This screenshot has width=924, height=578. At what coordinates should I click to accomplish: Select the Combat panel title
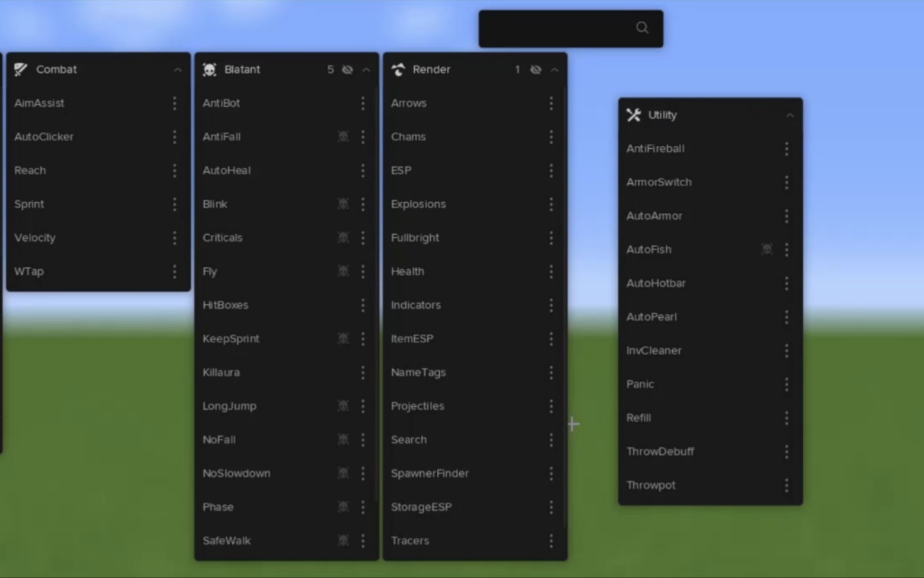(x=56, y=70)
